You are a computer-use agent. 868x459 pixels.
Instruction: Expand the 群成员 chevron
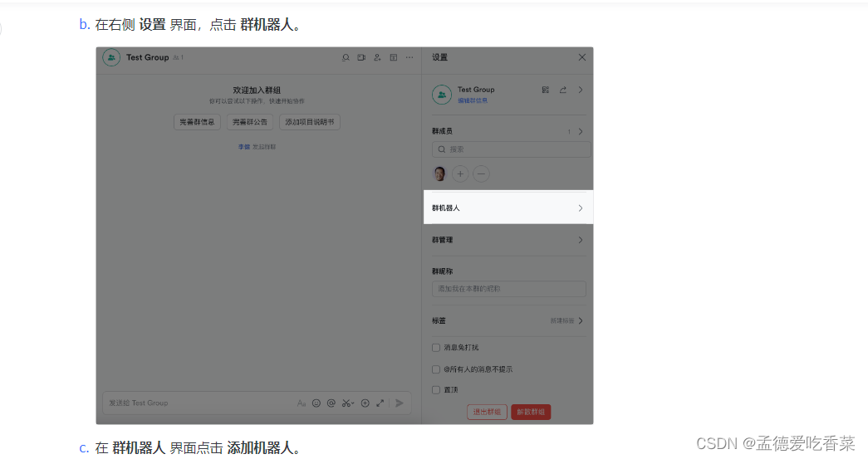pos(580,132)
